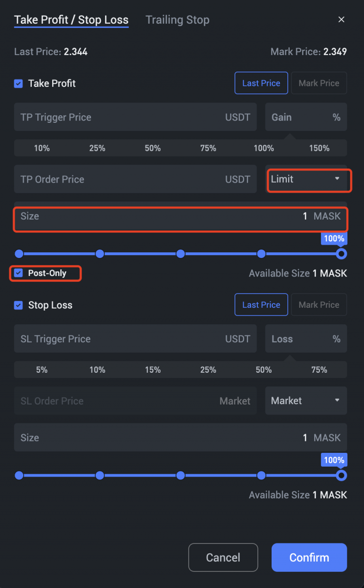
Task: Select Mark Price for Take Profit trigger
Action: pyautogui.click(x=319, y=83)
